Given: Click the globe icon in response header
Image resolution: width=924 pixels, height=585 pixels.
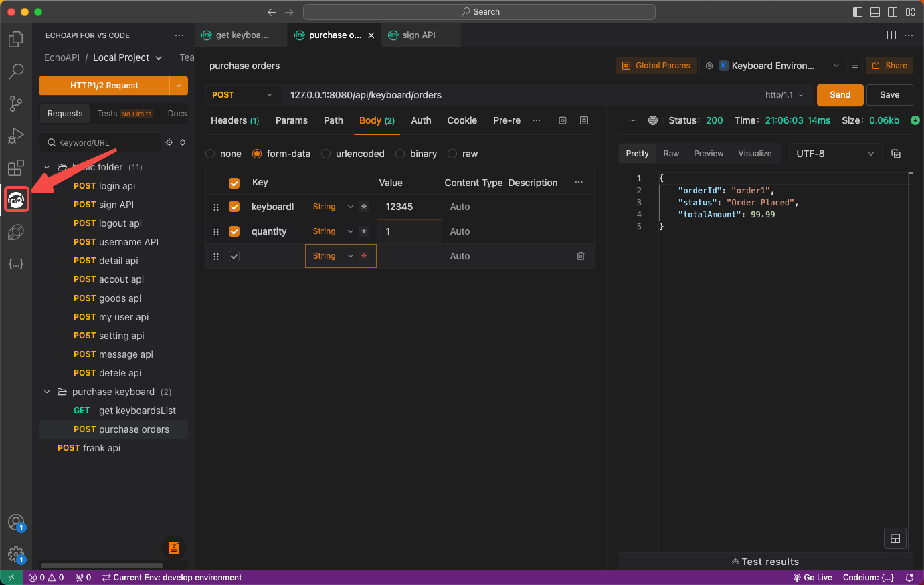Looking at the screenshot, I should [653, 120].
